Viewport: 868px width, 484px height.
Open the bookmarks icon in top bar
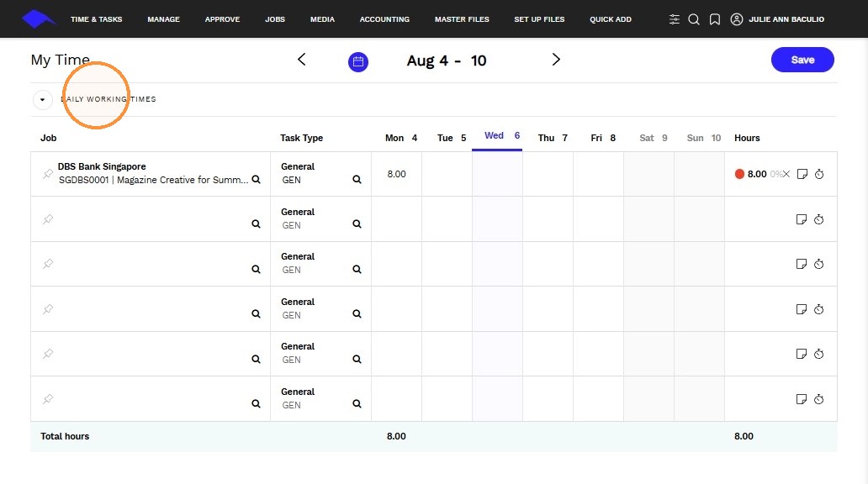point(715,19)
